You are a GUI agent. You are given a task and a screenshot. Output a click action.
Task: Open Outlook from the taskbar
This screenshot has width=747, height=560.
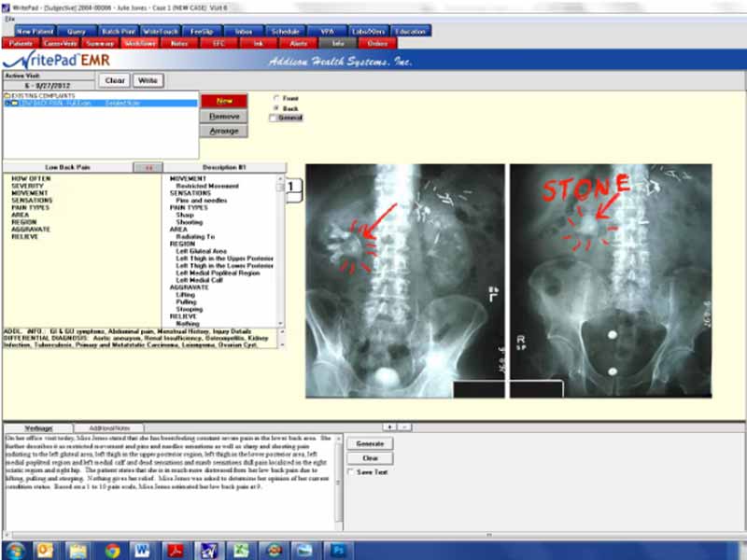point(43,549)
